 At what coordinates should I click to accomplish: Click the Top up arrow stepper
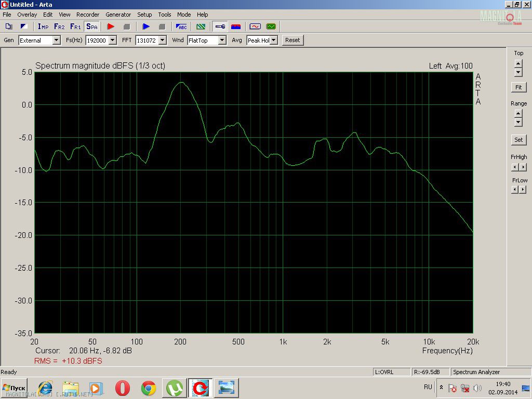tap(518, 63)
